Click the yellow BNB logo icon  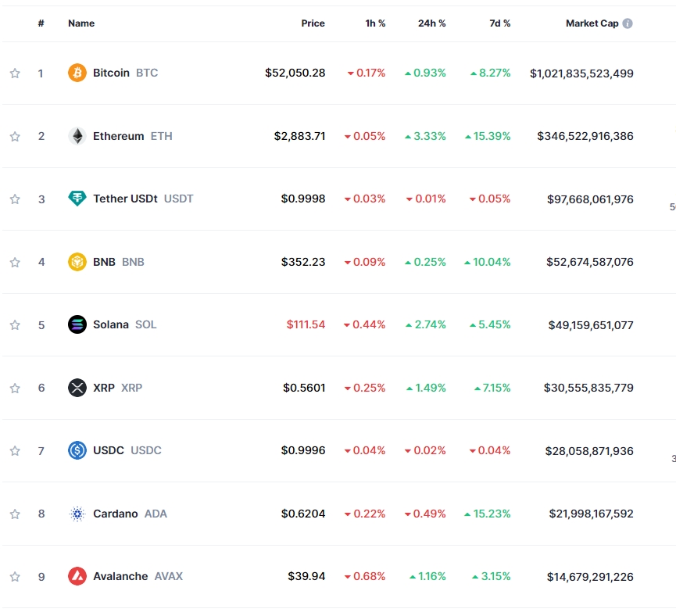pyautogui.click(x=77, y=262)
